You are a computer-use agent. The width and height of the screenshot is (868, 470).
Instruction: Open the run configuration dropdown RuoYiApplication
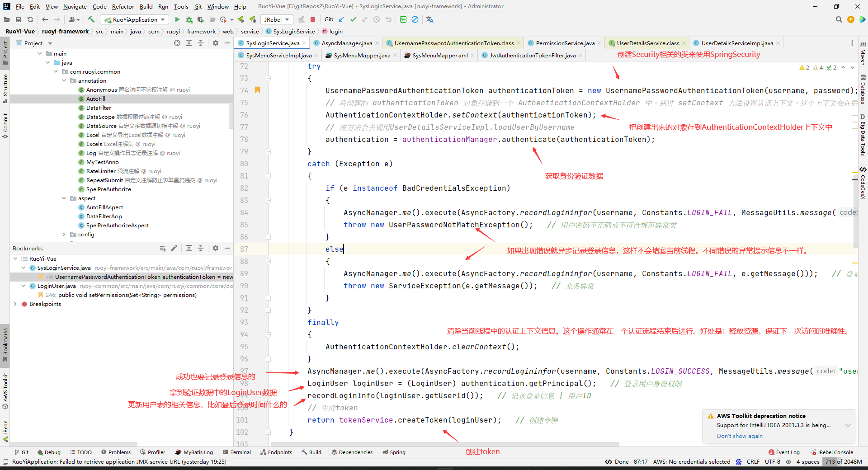(134, 19)
